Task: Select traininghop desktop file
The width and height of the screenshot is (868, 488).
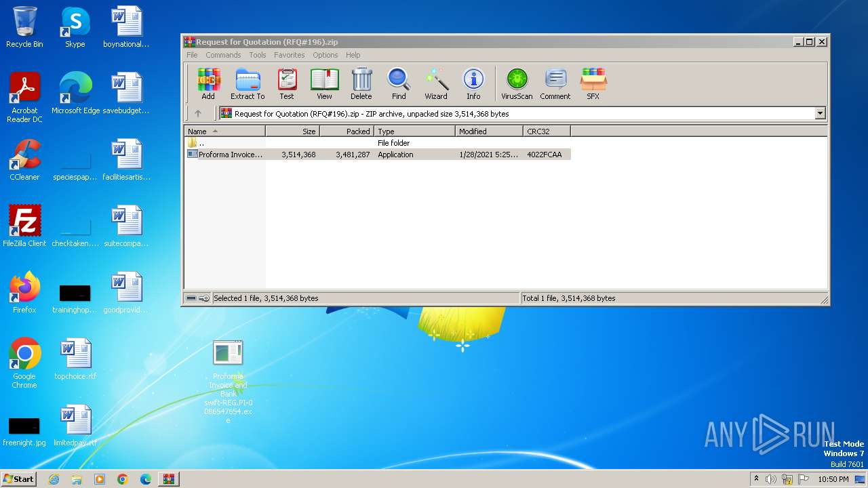Action: (75, 299)
